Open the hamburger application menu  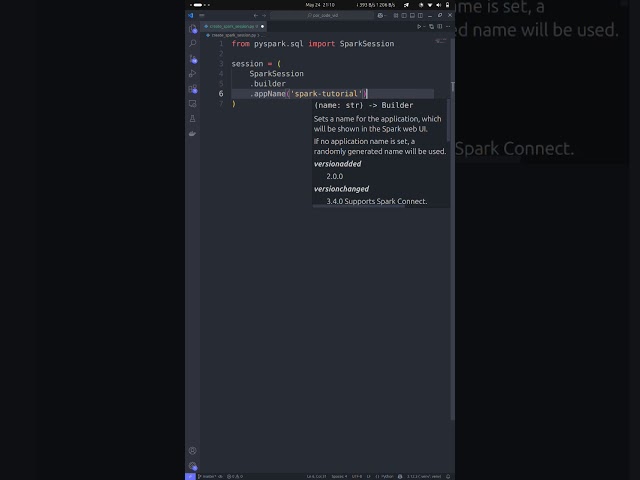[202, 16]
